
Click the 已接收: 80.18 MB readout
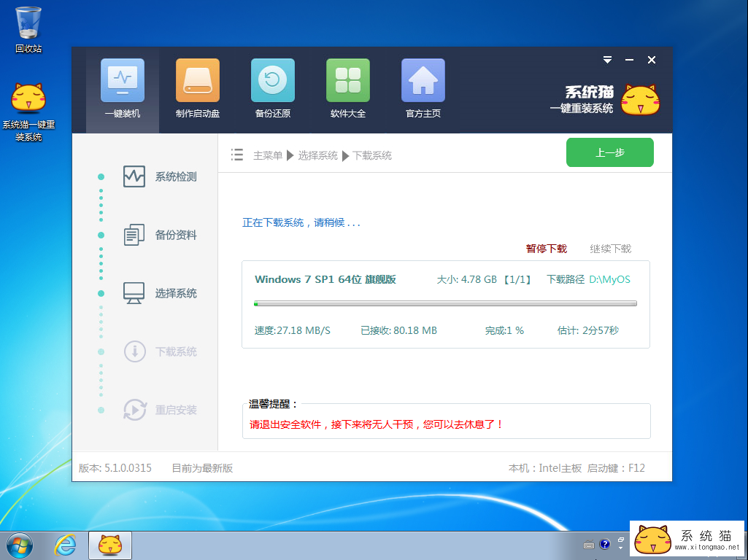point(398,331)
